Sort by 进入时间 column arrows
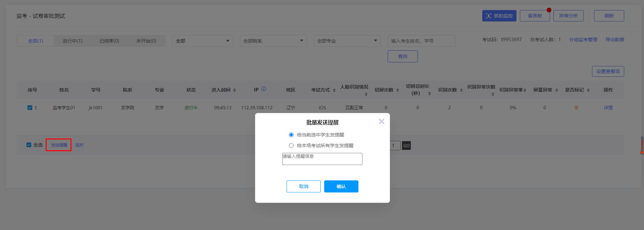This screenshot has height=230, width=644. [x=235, y=90]
